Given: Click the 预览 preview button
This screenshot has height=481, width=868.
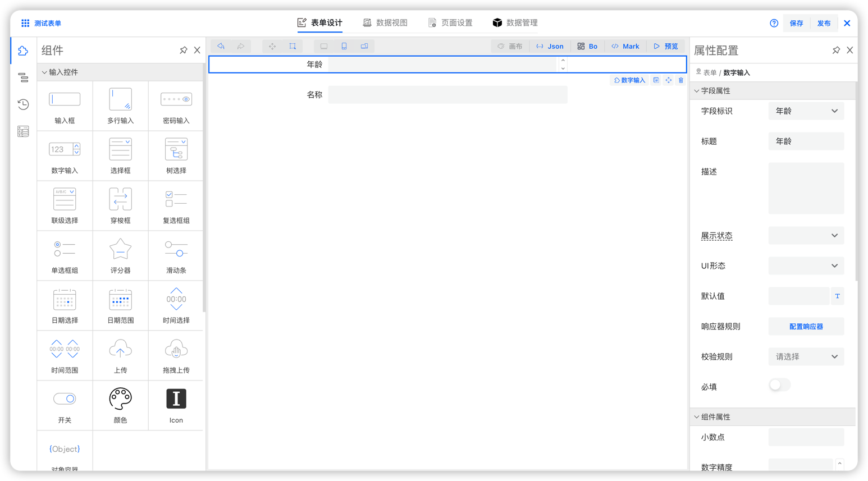Looking at the screenshot, I should tap(666, 47).
